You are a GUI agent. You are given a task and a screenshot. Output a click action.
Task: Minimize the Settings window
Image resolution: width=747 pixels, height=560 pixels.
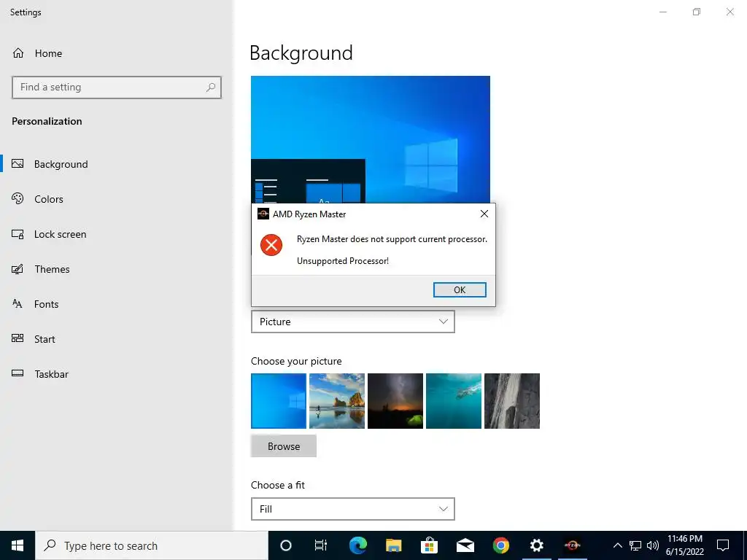click(663, 12)
